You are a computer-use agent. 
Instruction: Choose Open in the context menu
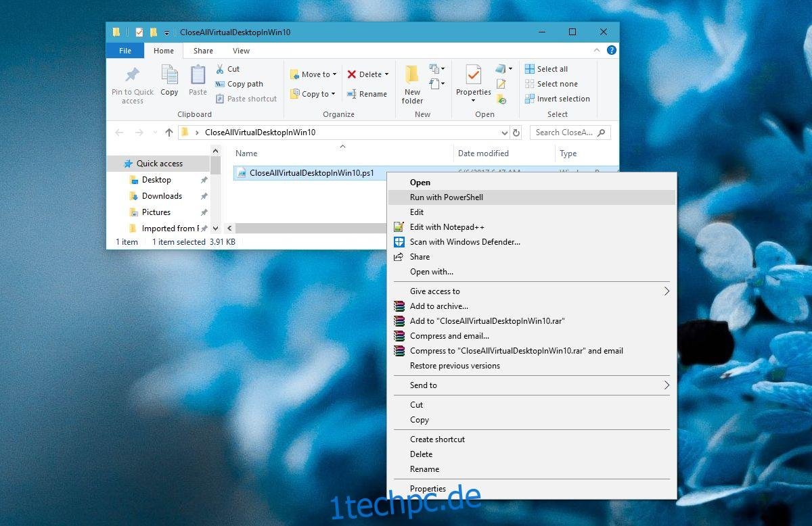pyautogui.click(x=532, y=183)
